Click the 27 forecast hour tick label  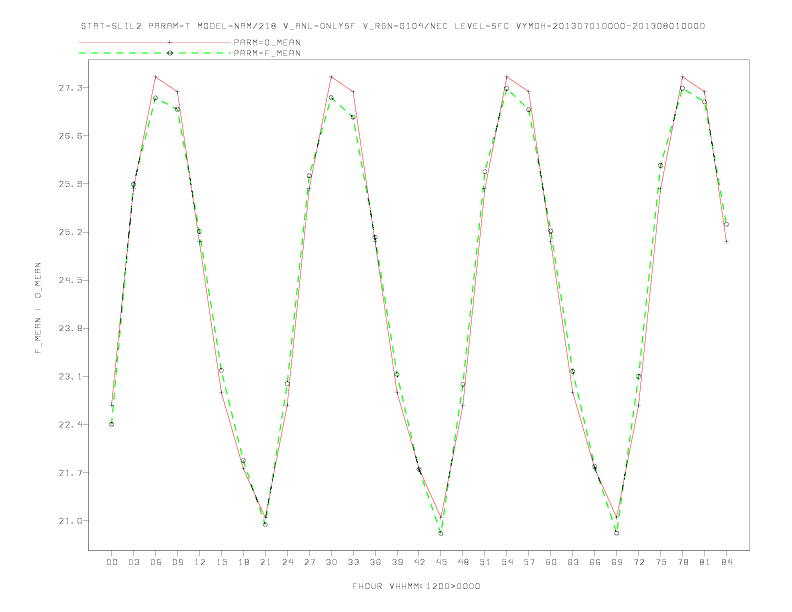tap(309, 562)
